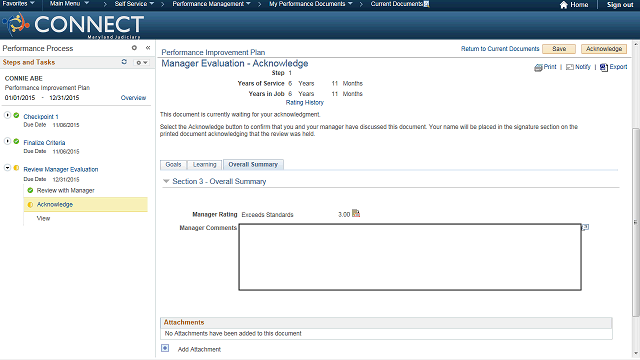This screenshot has width=640, height=360.
Task: Return to Current Documents
Action: [500, 49]
